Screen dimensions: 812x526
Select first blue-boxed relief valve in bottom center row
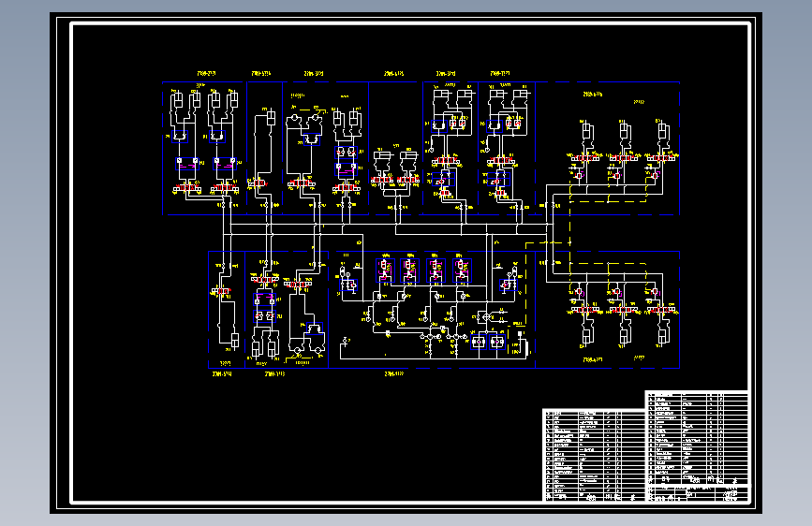tap(385, 270)
